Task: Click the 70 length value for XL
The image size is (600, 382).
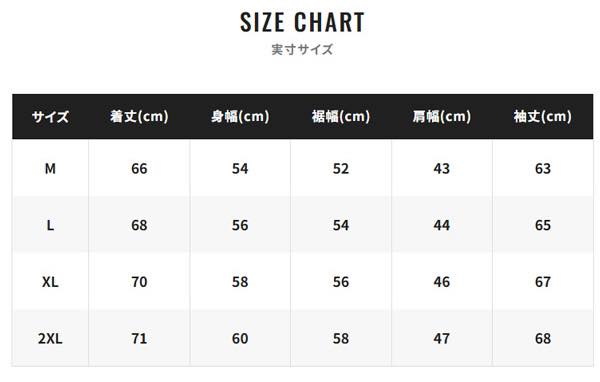Action: click(x=139, y=282)
